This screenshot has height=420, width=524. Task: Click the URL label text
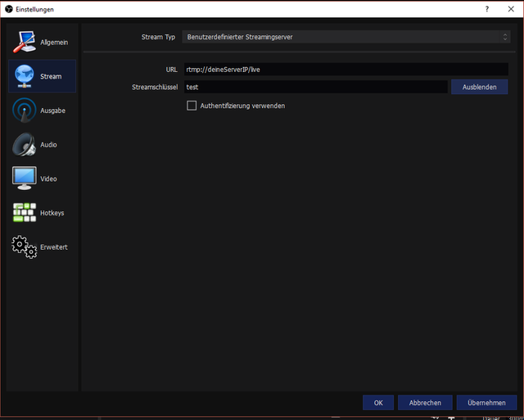point(171,70)
